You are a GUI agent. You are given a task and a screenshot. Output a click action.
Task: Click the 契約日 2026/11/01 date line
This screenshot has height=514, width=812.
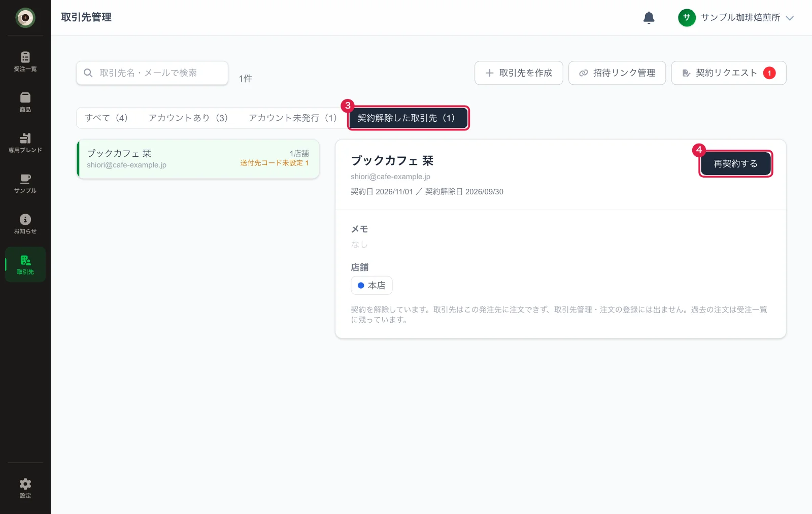pyautogui.click(x=427, y=192)
